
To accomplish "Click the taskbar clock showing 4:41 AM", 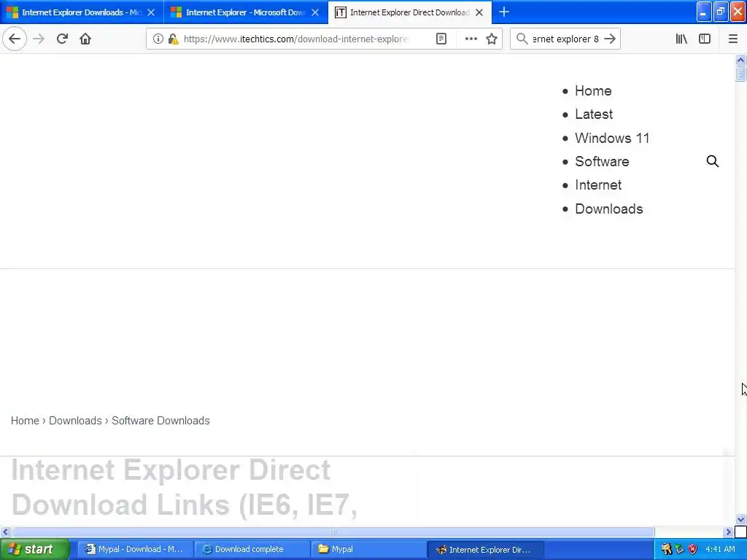I will (720, 549).
